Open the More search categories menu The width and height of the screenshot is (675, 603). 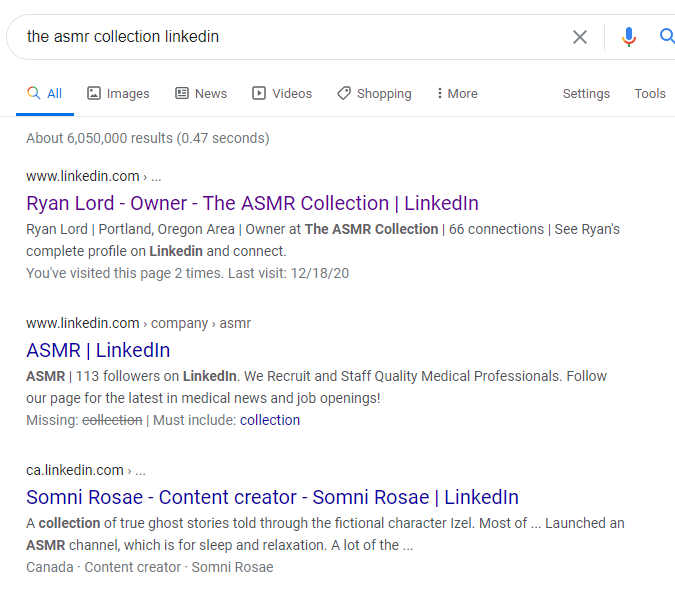pos(457,93)
